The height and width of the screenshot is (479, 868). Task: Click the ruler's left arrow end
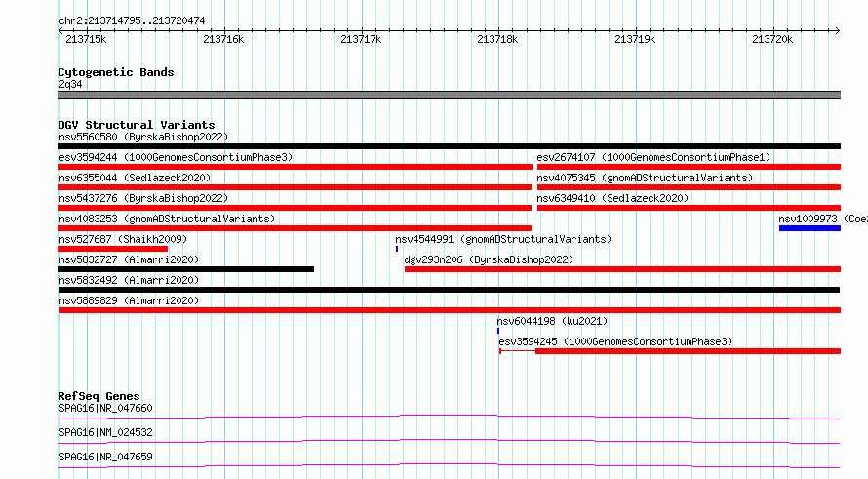pyautogui.click(x=60, y=30)
